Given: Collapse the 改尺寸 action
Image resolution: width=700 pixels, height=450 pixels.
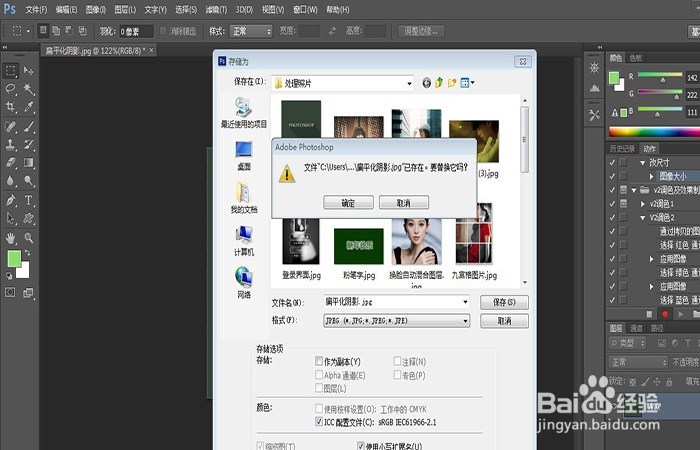Looking at the screenshot, I should [x=642, y=162].
